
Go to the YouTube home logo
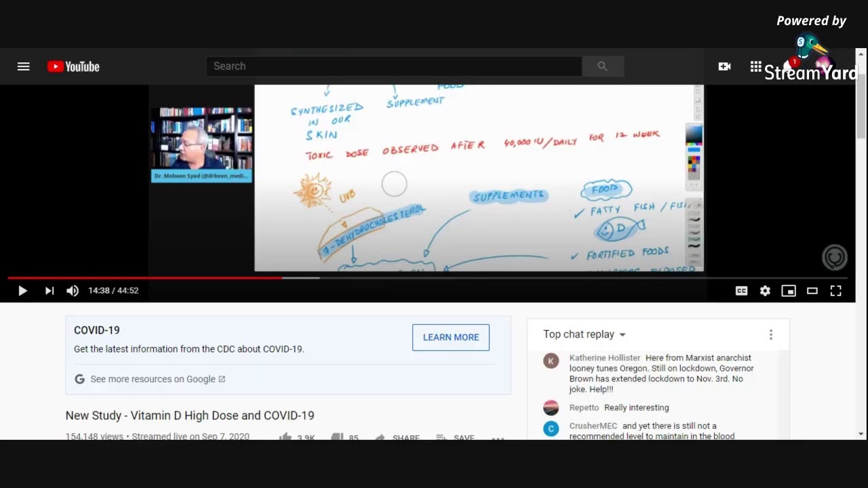[73, 66]
